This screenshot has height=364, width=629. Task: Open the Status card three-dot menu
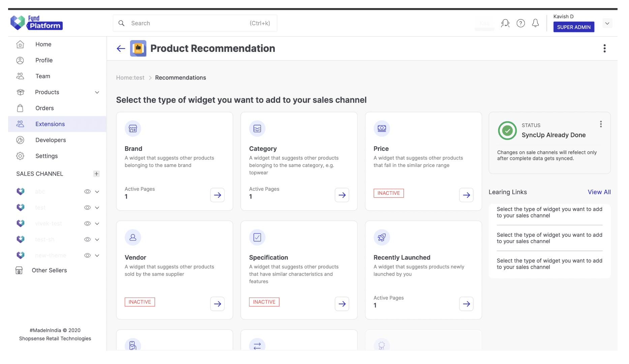click(x=601, y=124)
